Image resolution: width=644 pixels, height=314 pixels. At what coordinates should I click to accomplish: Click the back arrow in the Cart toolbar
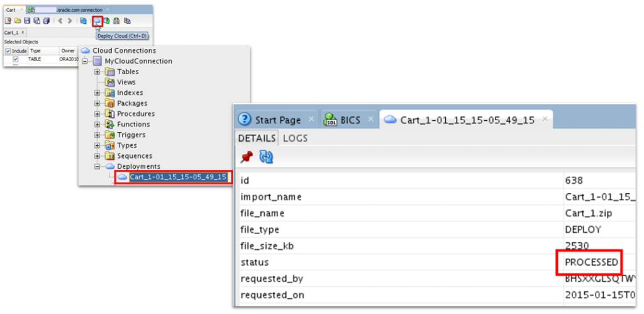pos(60,21)
